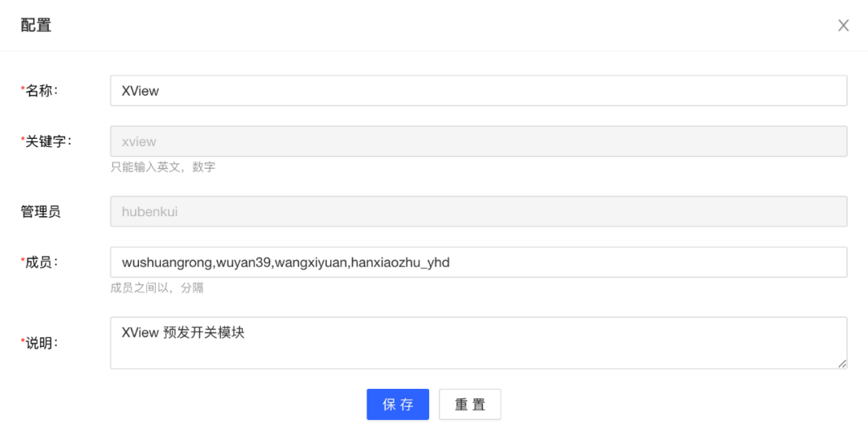Click the textarea resize handle in 说明 box
Image resolution: width=868 pixels, height=441 pixels.
[842, 364]
